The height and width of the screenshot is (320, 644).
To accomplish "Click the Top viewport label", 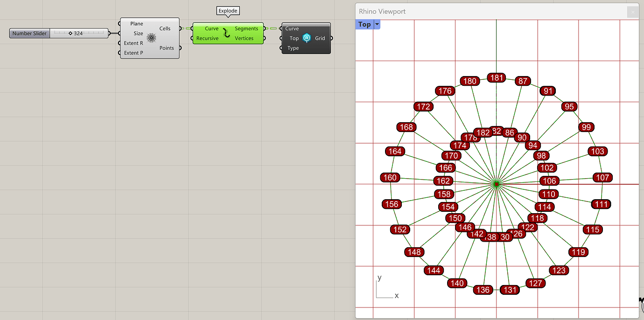I will 364,24.
